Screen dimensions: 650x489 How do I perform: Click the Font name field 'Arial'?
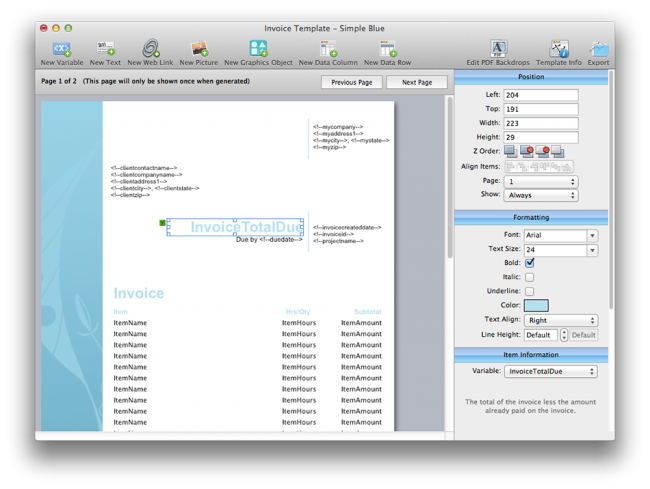click(x=555, y=235)
